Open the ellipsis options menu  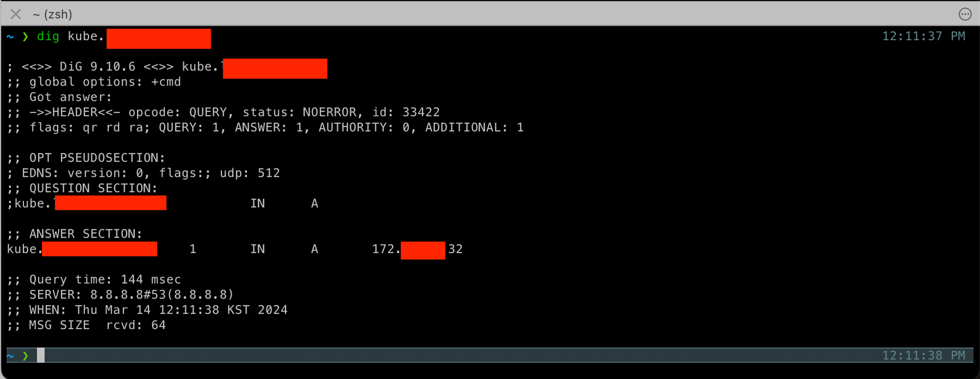(x=965, y=14)
